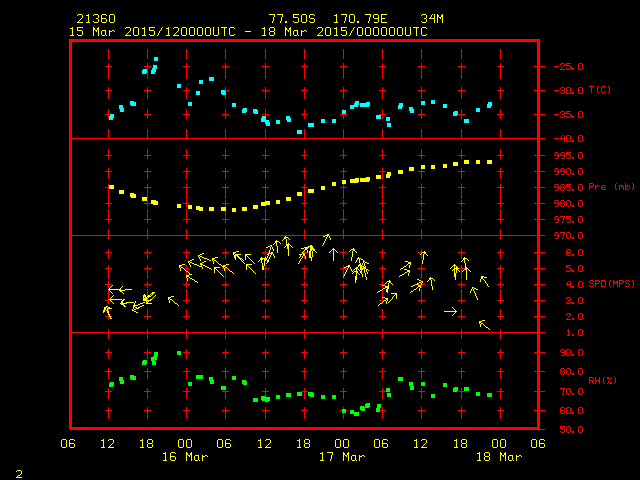Click the "SPD(MPS)" wind speed axis label

[611, 283]
